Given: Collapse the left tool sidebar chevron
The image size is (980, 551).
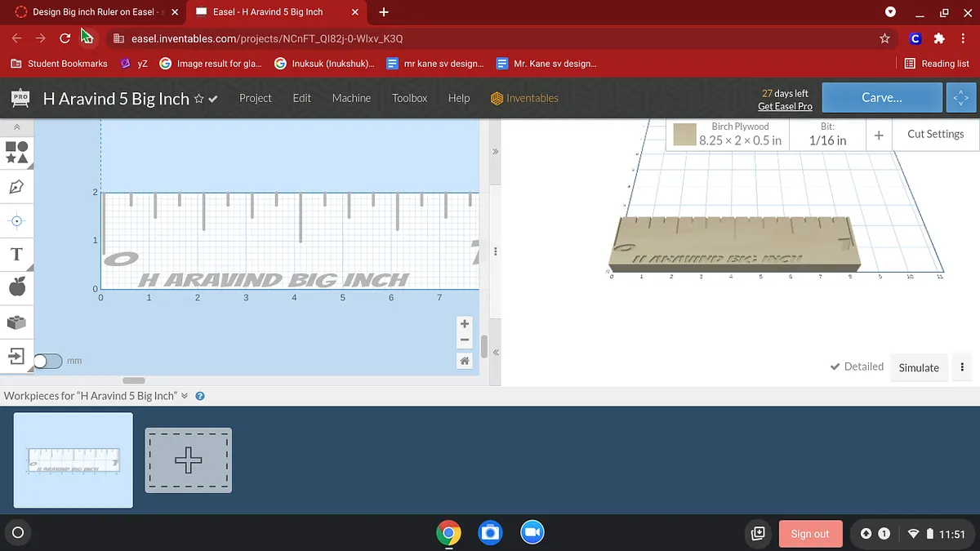Looking at the screenshot, I should [16, 127].
